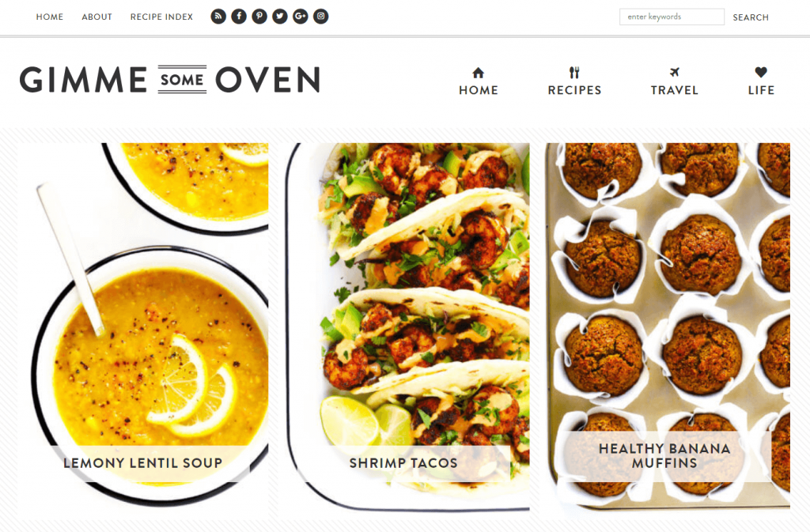Open the Gimme Some Oven logo

(x=170, y=80)
